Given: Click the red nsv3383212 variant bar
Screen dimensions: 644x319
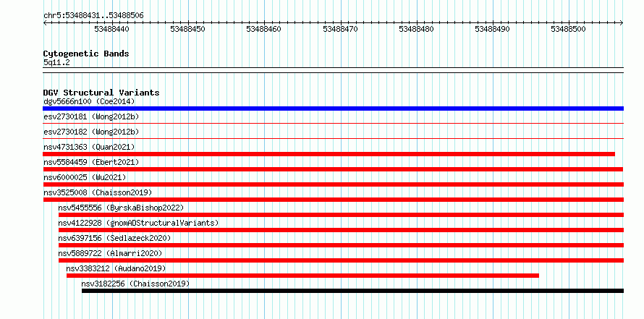Looking at the screenshot, I should pyautogui.click(x=302, y=276).
